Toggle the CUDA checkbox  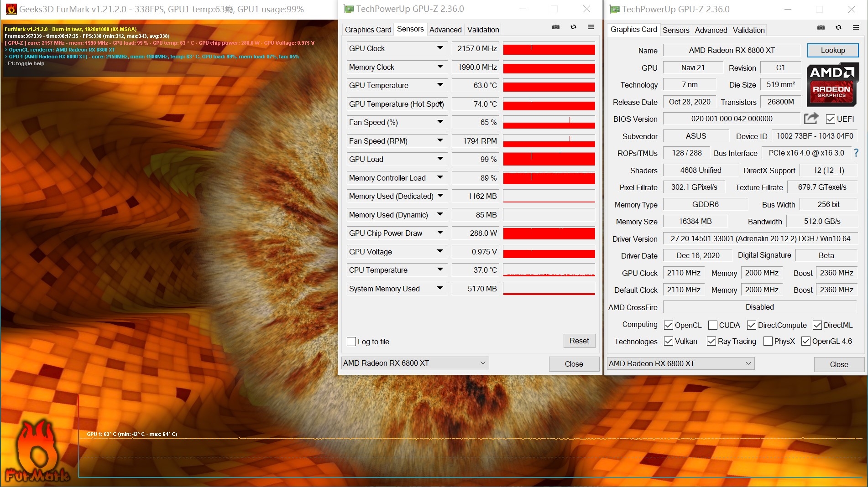[x=712, y=325]
